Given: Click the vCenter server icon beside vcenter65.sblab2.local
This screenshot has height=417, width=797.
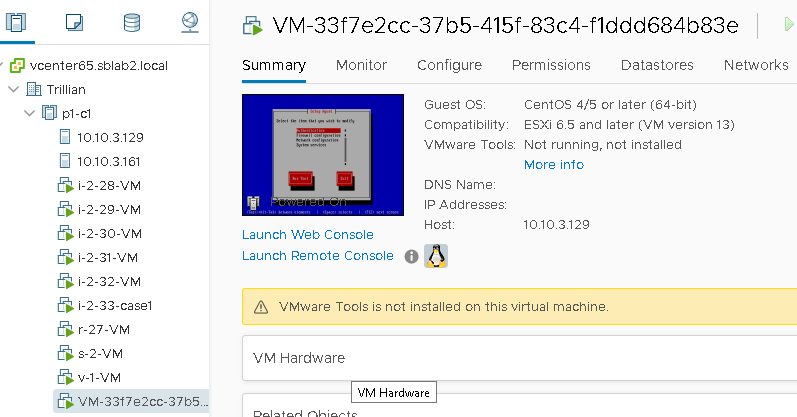Looking at the screenshot, I should tap(17, 66).
